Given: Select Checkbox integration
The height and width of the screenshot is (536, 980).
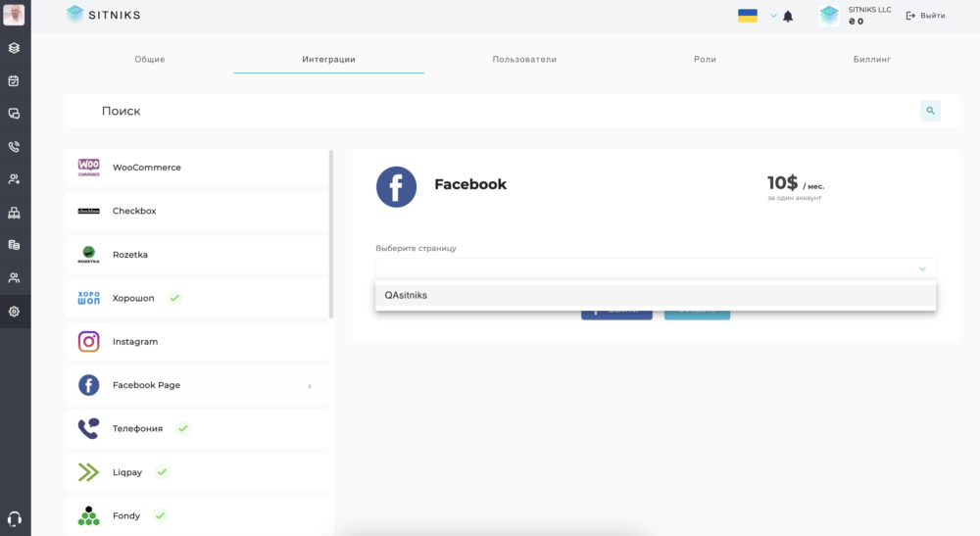Looking at the screenshot, I should 198,211.
